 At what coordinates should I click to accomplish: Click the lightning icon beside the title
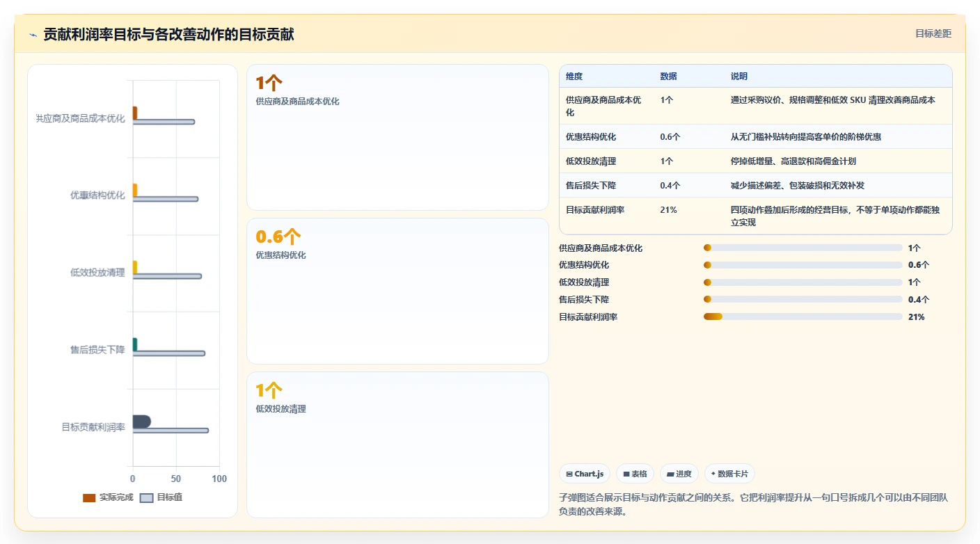click(x=33, y=35)
